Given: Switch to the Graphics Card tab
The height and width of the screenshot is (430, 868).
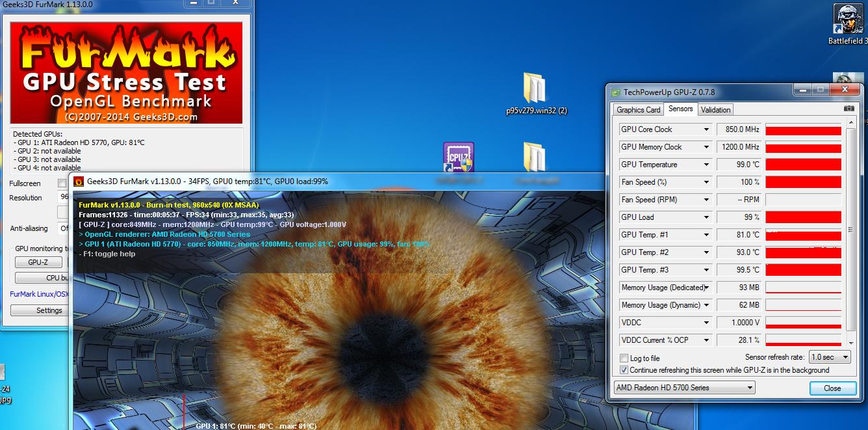Looking at the screenshot, I should (638, 110).
